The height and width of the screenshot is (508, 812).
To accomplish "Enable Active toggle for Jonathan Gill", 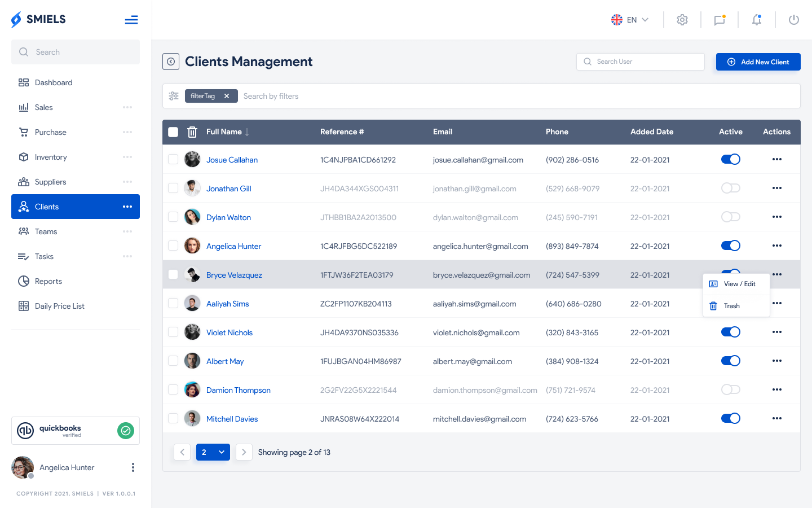I will [x=730, y=189].
